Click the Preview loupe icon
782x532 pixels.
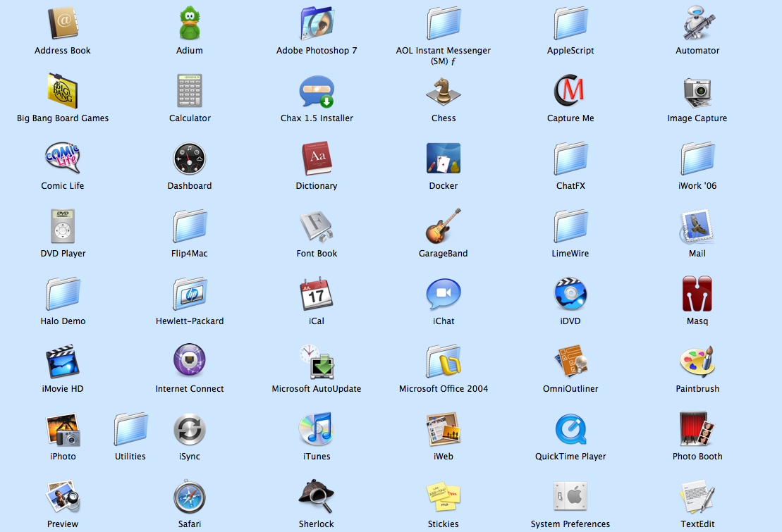[63, 497]
